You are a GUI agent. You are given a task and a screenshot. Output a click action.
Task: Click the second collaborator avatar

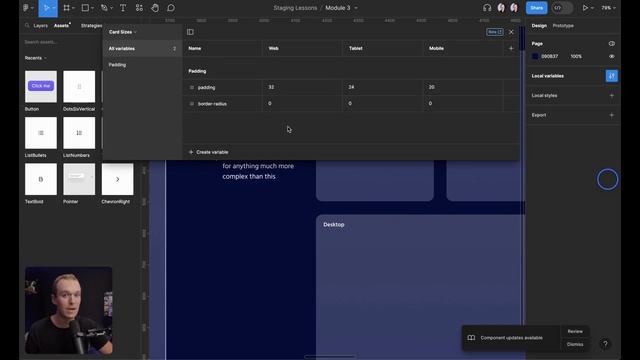click(x=514, y=8)
